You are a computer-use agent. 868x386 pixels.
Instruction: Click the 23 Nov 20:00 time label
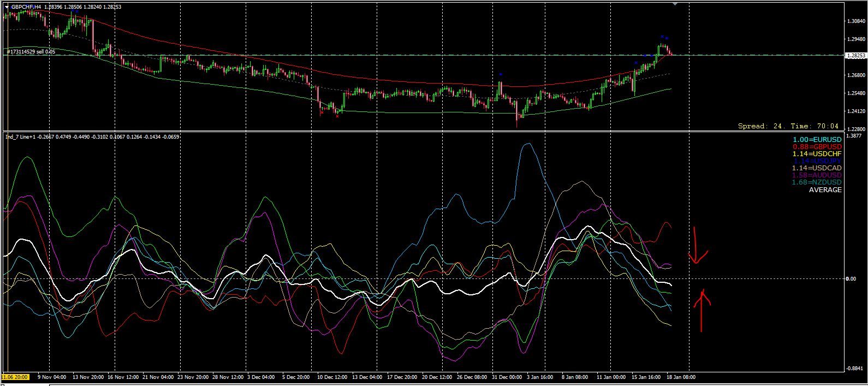coord(193,377)
